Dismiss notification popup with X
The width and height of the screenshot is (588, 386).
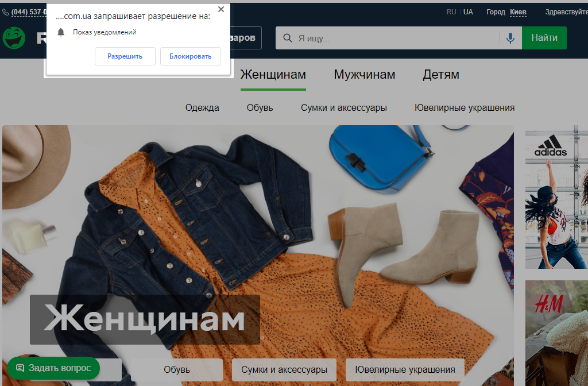tap(220, 9)
